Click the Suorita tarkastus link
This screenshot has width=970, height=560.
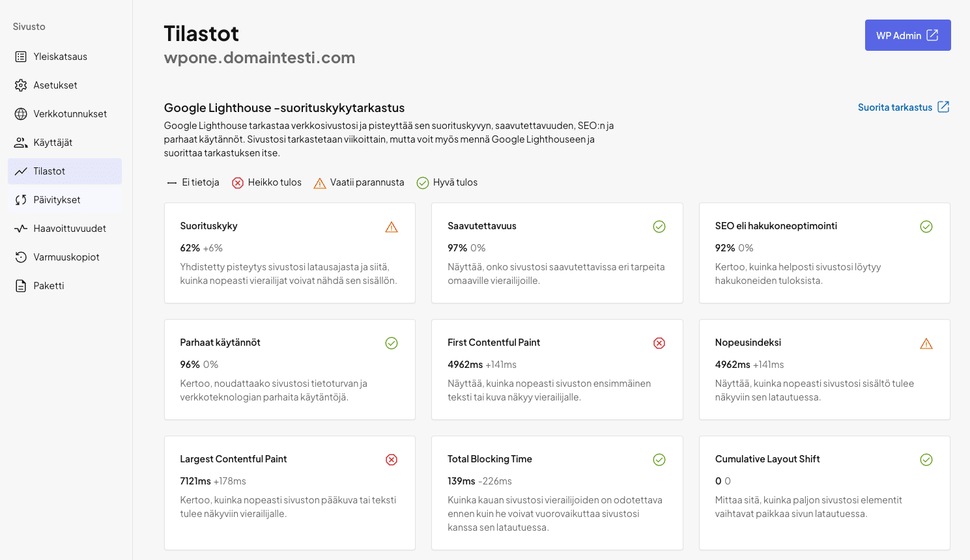tap(894, 107)
